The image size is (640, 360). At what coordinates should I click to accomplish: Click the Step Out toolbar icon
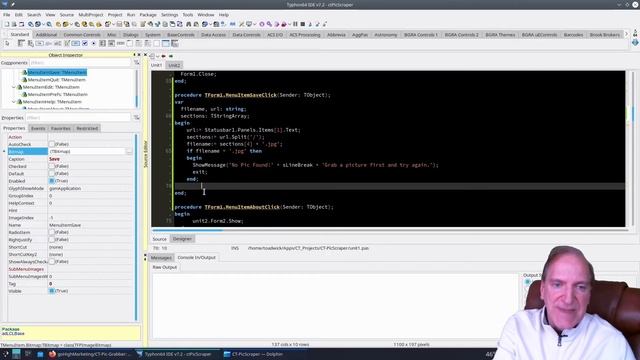coord(325,24)
